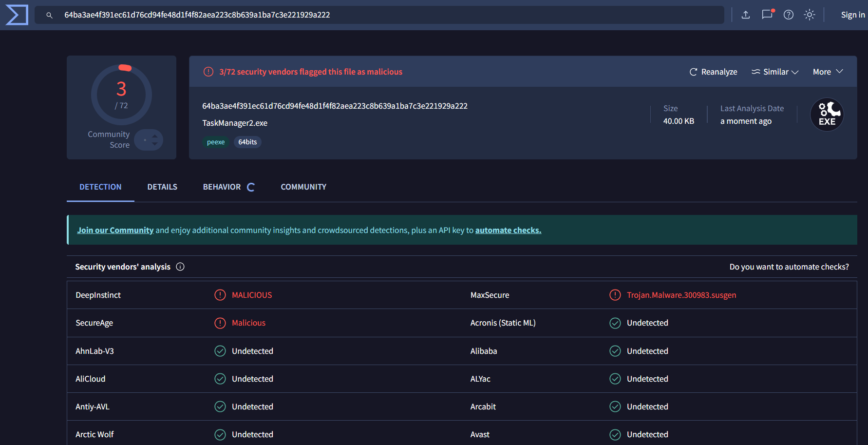Click the VirusTotal logo icon
The image size is (868, 445).
tap(17, 15)
